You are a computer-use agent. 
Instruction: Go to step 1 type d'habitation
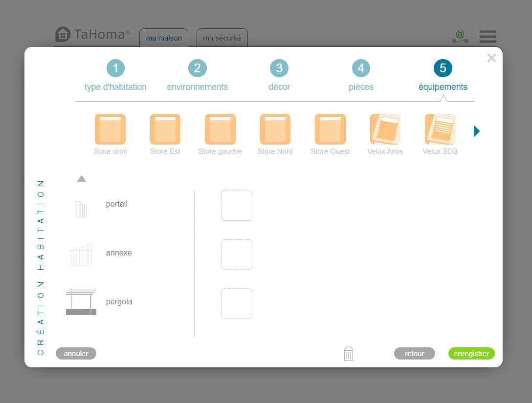pos(115,68)
